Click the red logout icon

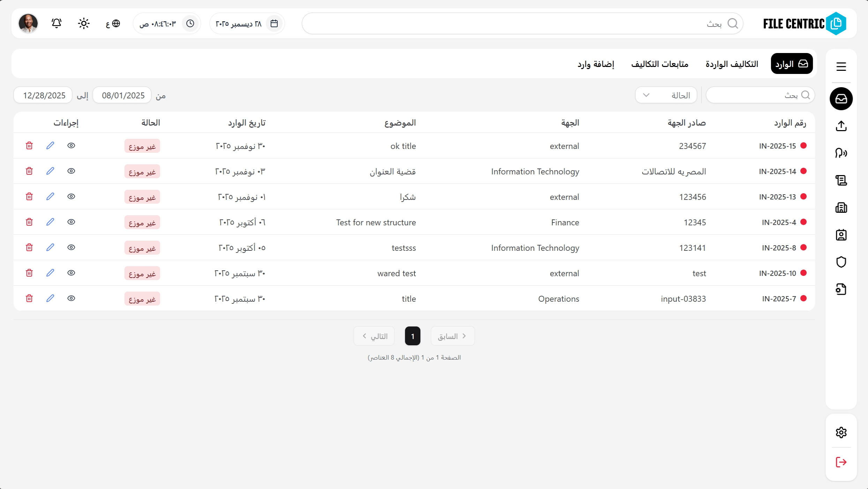841,462
